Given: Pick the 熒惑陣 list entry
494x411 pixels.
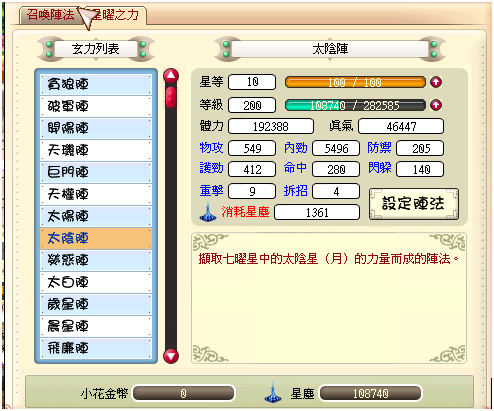Looking at the screenshot, I should click(96, 260).
